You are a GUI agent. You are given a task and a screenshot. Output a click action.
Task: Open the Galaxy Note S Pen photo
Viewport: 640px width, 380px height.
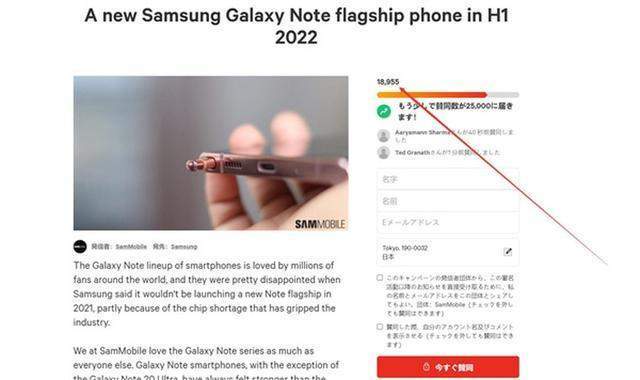coord(211,153)
